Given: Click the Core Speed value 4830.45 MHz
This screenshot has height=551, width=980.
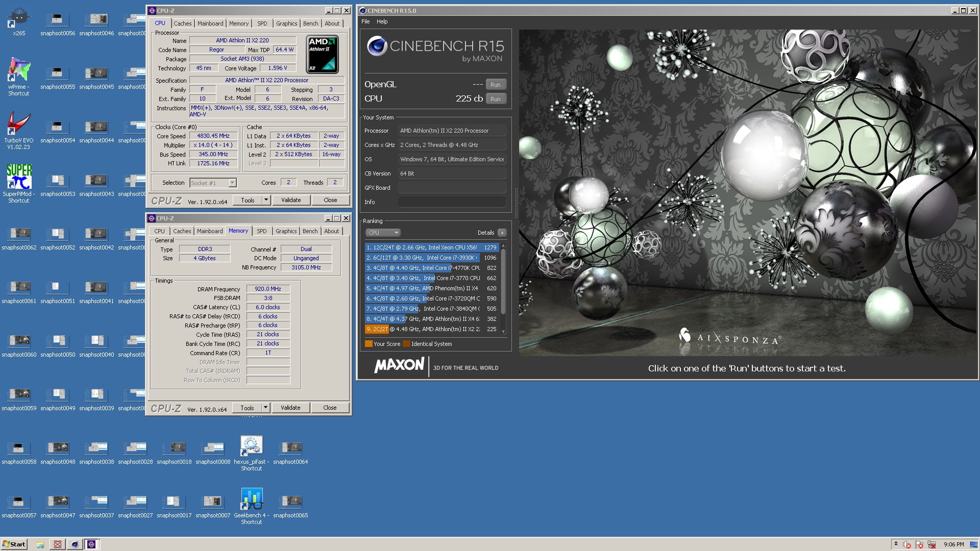Looking at the screenshot, I should pos(213,136).
